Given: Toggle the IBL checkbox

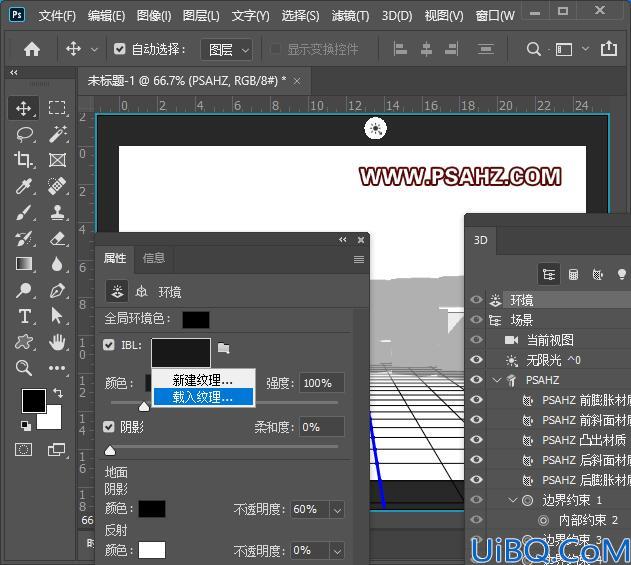Looking at the screenshot, I should click(x=109, y=345).
